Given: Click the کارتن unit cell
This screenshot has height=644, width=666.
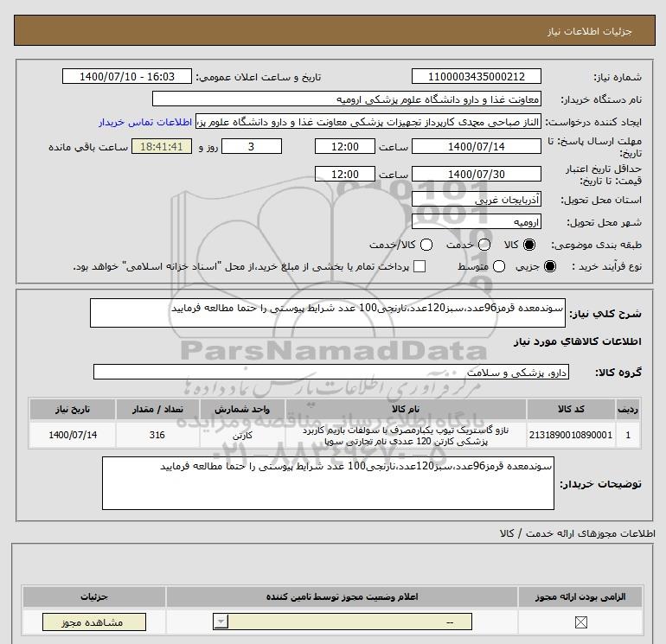Looking at the screenshot, I should (x=242, y=435).
